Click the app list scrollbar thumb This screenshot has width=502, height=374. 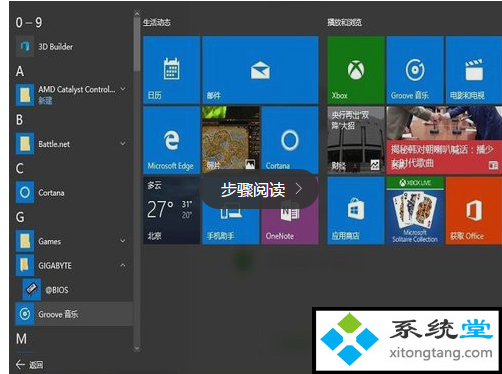pyautogui.click(x=137, y=45)
